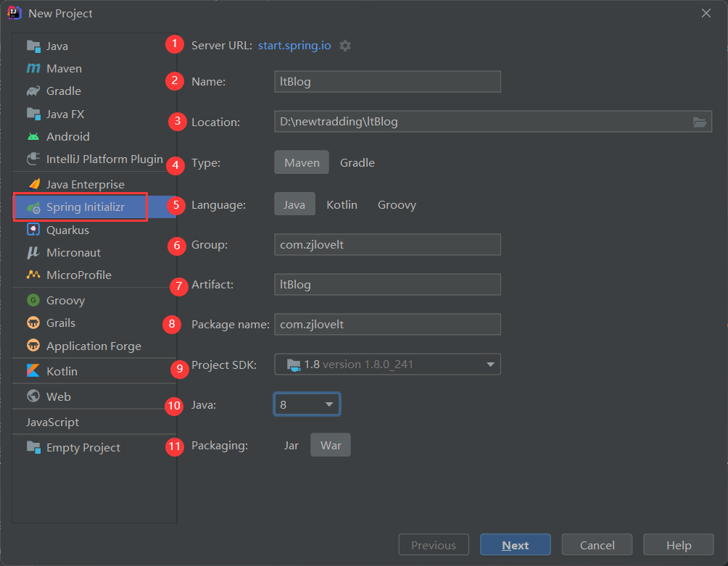Screen dimensions: 728x566
Task: Set packaging to Jar
Action: coord(291,446)
